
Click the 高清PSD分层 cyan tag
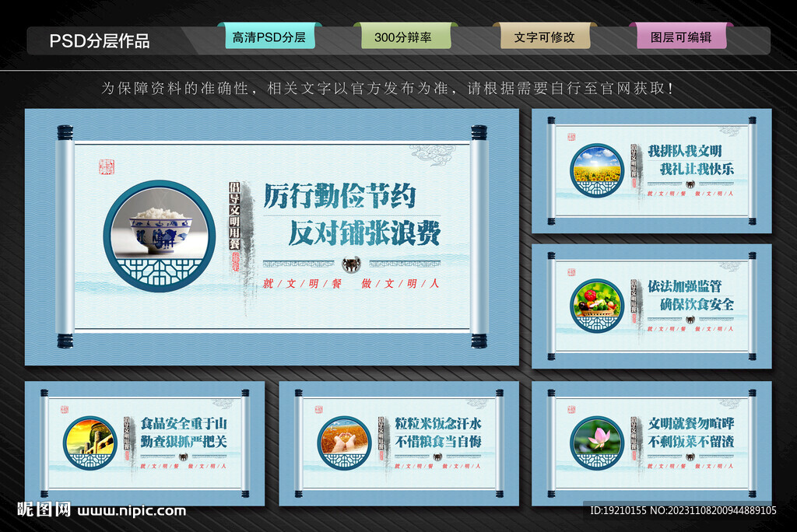pos(269,37)
